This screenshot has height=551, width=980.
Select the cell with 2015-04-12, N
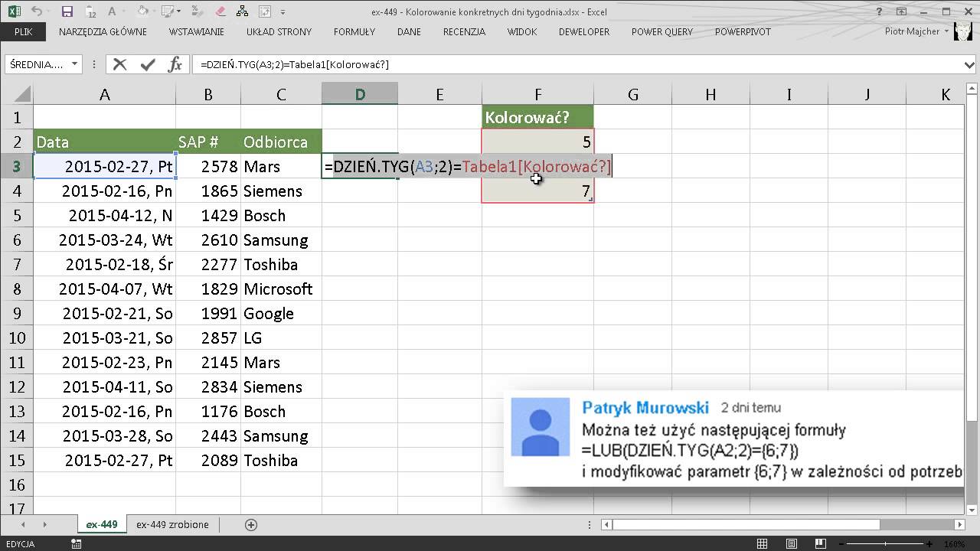(104, 215)
